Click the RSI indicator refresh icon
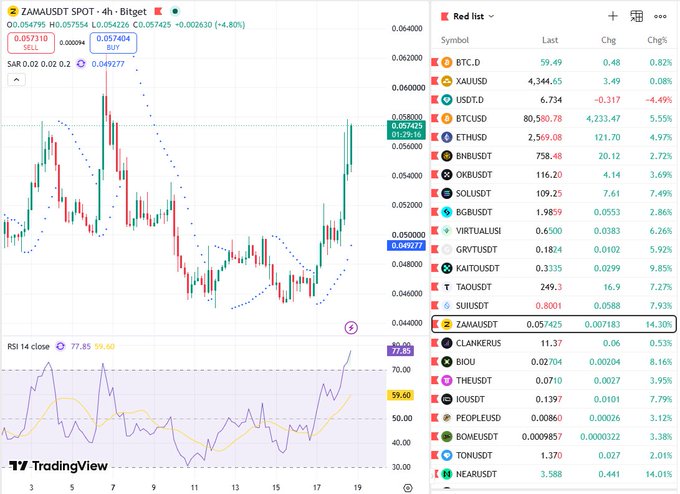Viewport: 680px width, 494px height. (60, 346)
